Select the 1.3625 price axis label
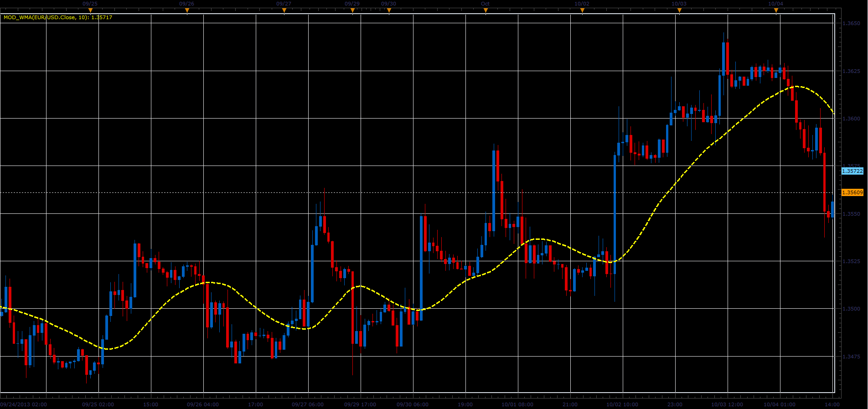868x409 pixels. [x=852, y=71]
